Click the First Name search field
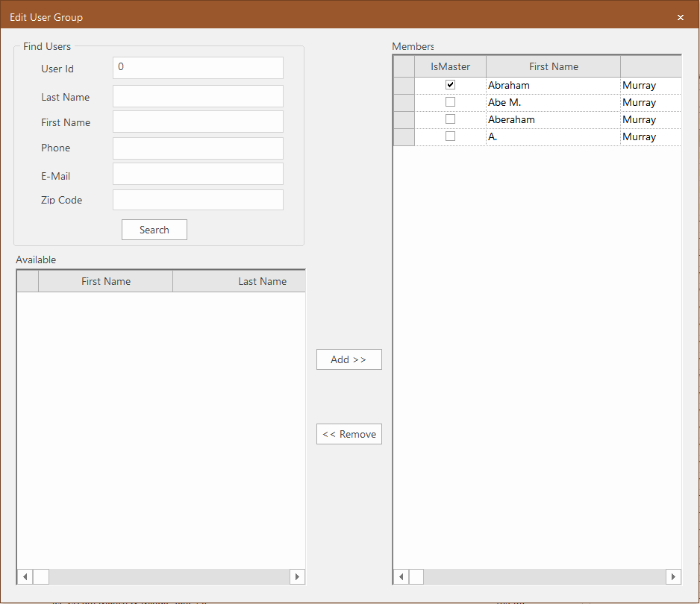Viewport: 700px width, 604px height. 198,122
